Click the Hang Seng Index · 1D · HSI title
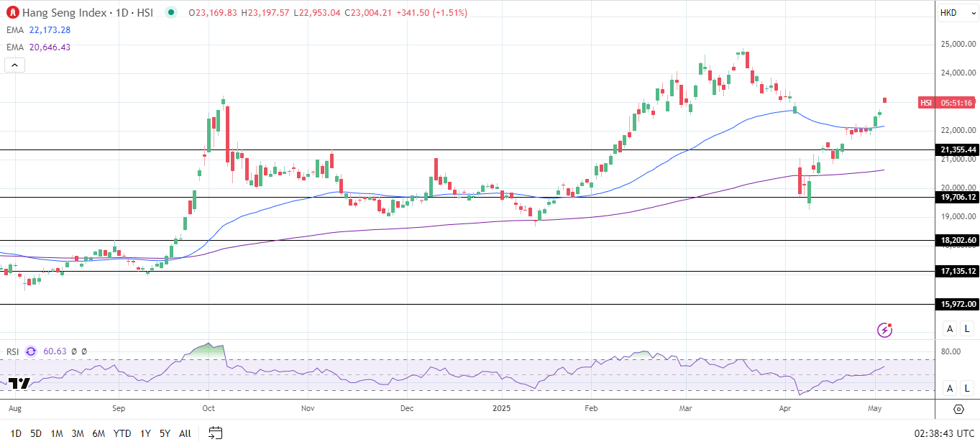 coord(88,13)
